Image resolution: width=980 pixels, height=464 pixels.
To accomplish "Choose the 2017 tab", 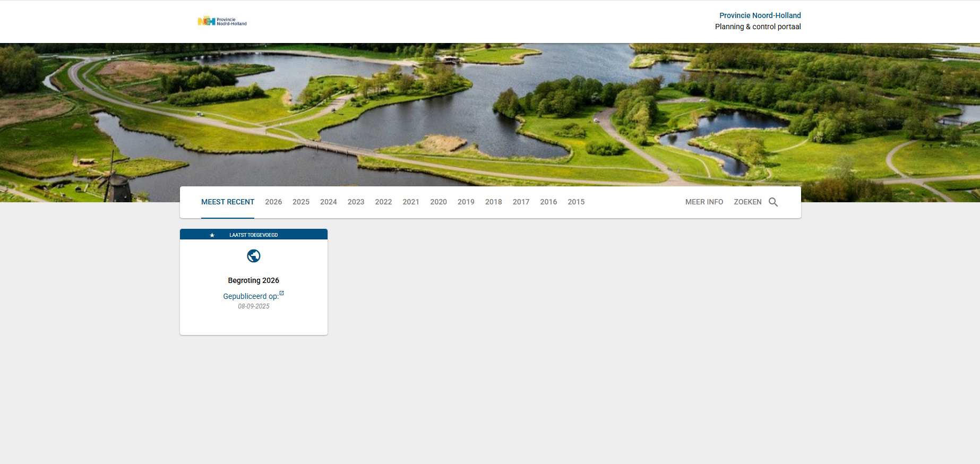I will pos(521,202).
